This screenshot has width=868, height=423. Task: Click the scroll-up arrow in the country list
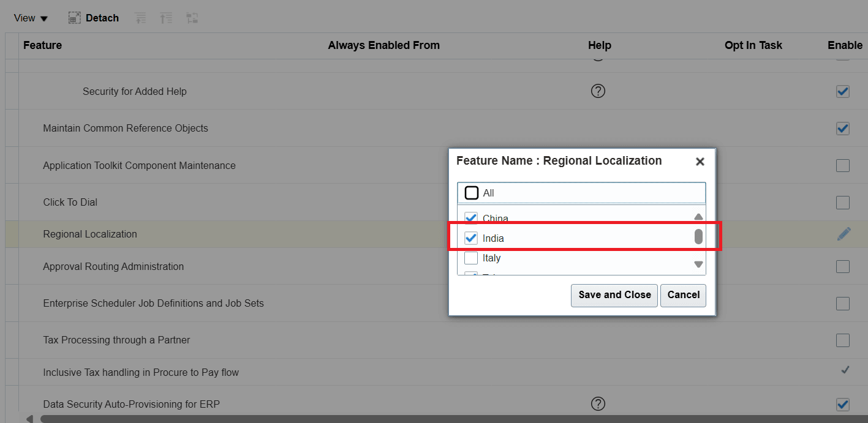[x=698, y=216]
